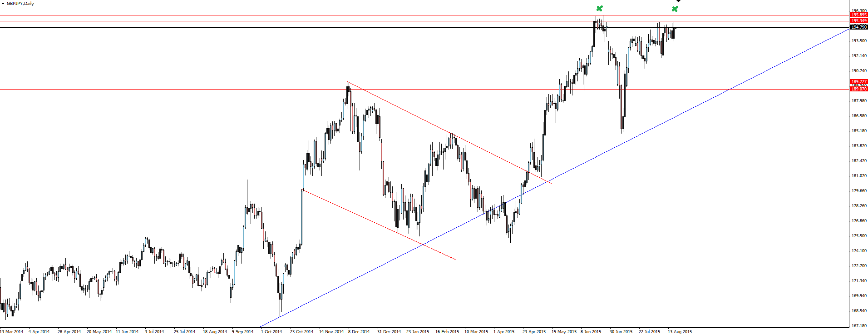Click the red 189.727 price label

858,82
